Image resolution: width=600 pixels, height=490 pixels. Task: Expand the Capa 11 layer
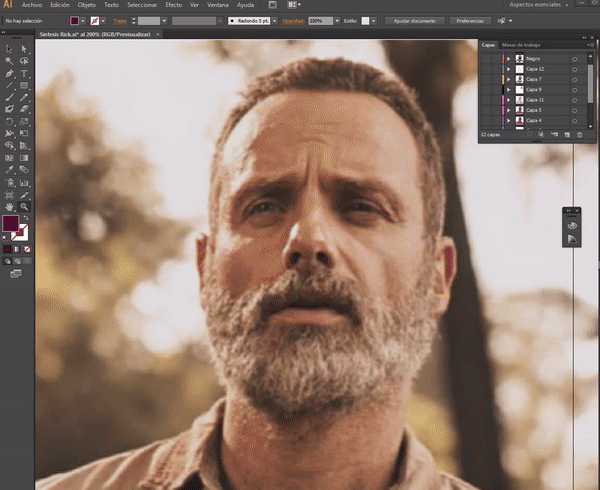pyautogui.click(x=509, y=100)
